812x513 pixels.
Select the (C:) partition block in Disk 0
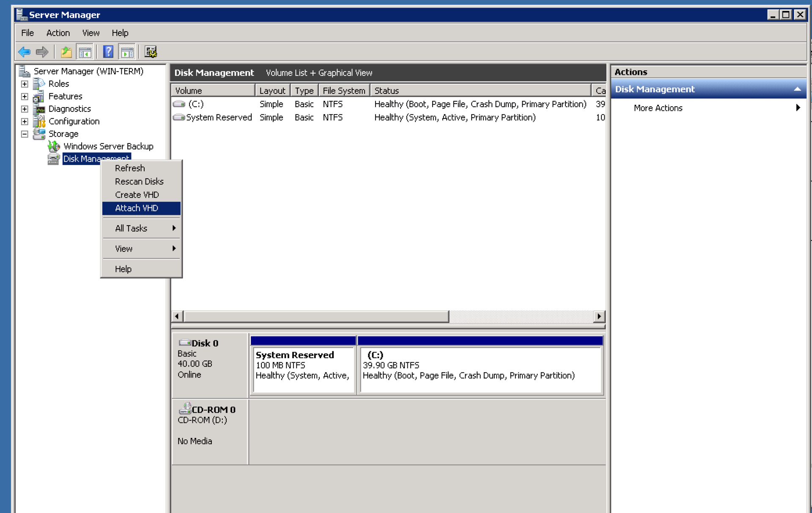(x=480, y=369)
